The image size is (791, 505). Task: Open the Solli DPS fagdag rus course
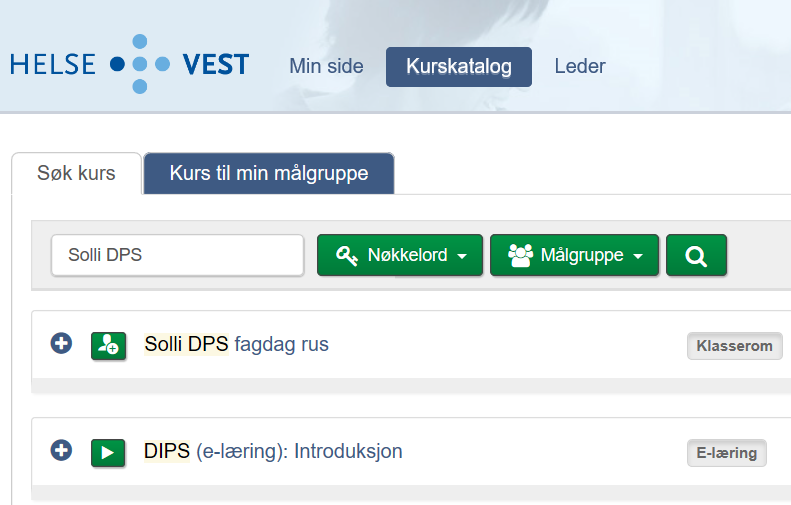coord(236,344)
